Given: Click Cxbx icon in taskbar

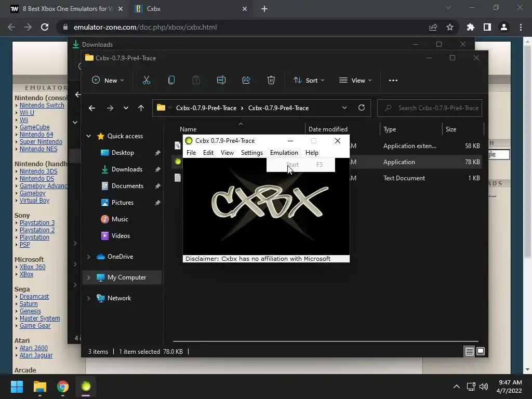Looking at the screenshot, I should coord(86,387).
